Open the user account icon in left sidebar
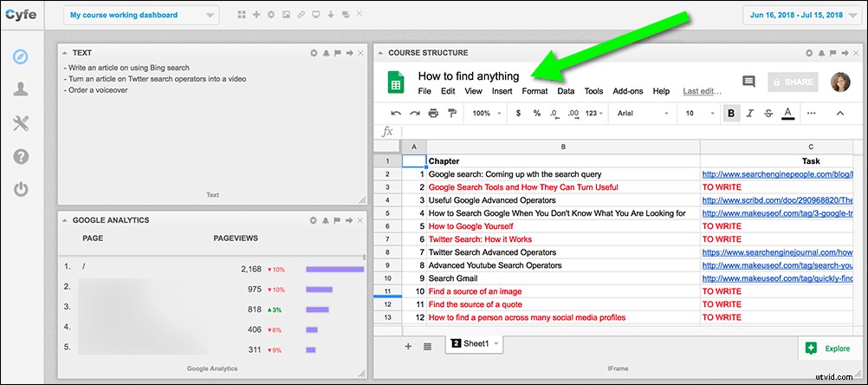 point(21,89)
